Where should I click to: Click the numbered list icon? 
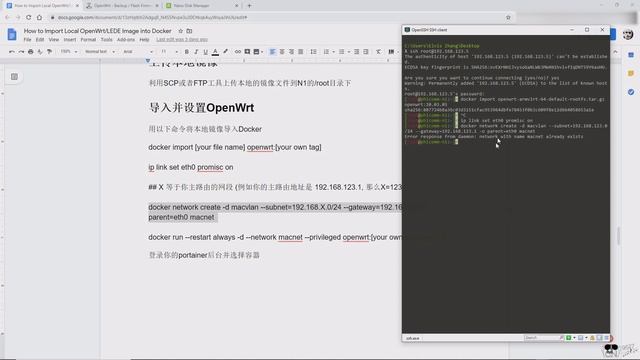(326, 52)
